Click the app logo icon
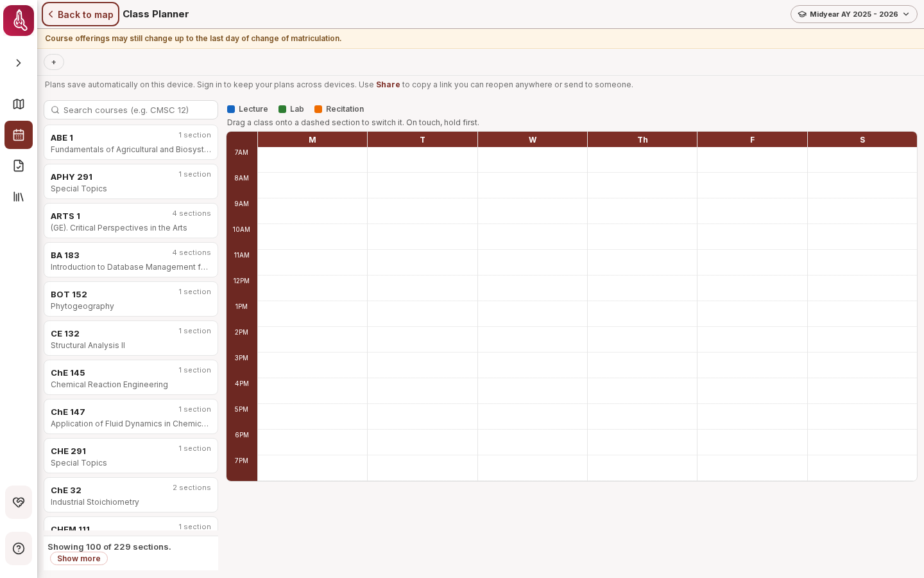The image size is (924, 578). (19, 21)
